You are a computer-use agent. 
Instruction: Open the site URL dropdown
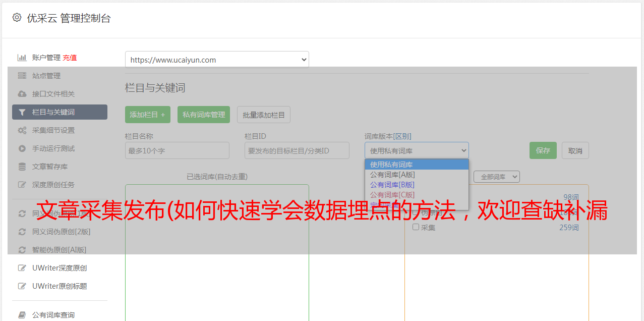point(217,60)
